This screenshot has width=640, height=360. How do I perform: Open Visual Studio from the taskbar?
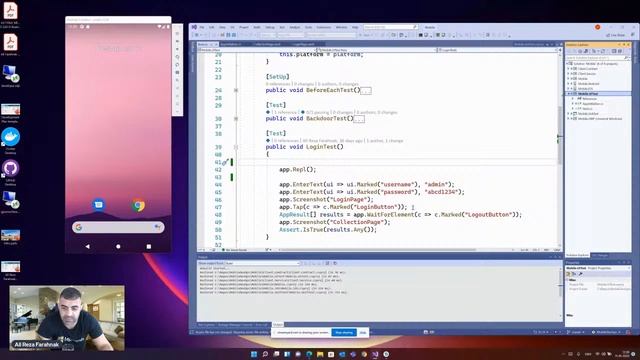375,354
